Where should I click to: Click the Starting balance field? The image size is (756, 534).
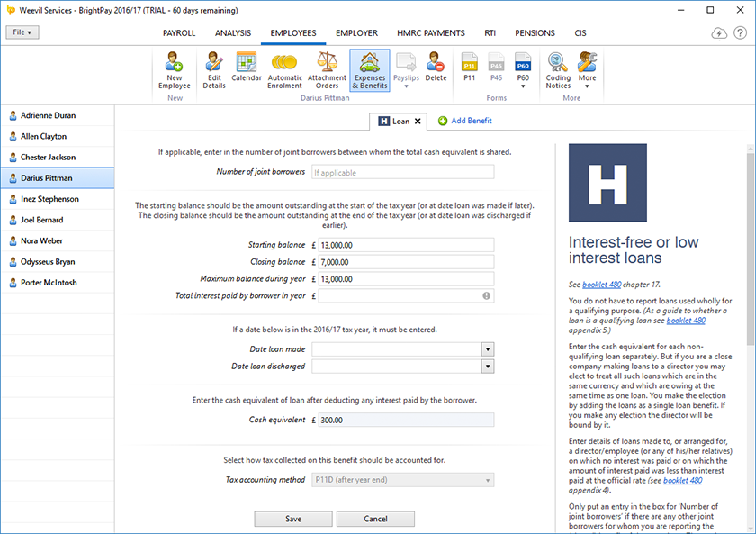(406, 245)
